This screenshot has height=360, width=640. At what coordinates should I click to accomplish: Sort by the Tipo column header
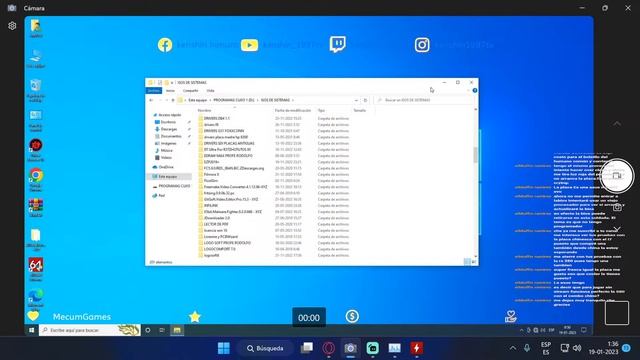point(321,111)
